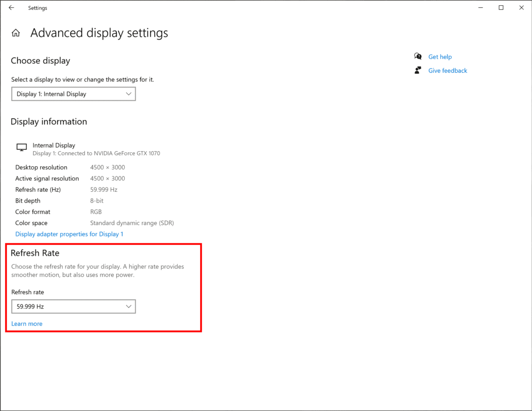532x411 pixels.
Task: Click the Standard dynamic range (SDR) value
Action: (132, 223)
